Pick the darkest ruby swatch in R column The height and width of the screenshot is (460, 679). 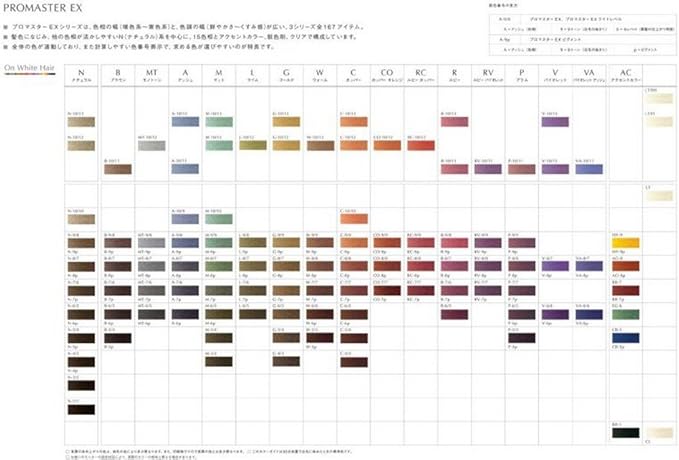[x=454, y=314]
